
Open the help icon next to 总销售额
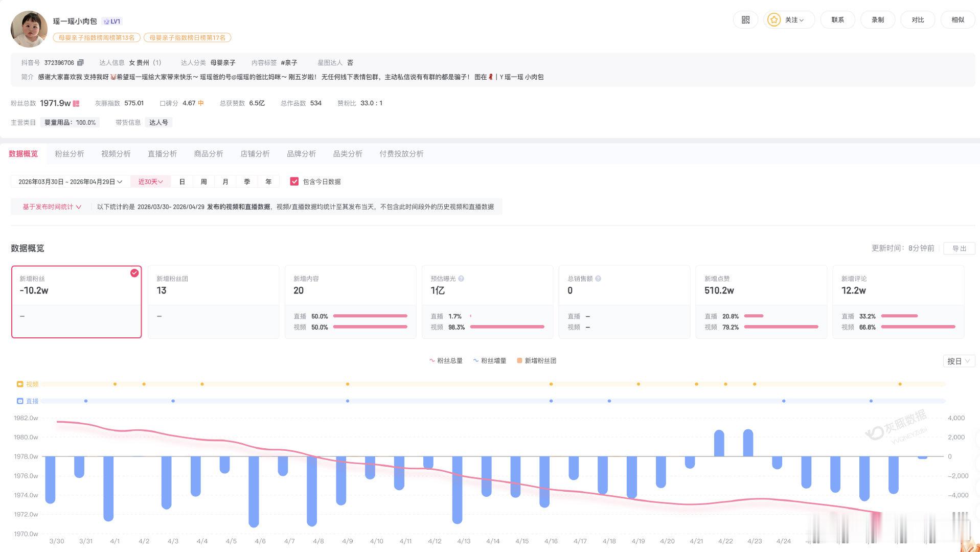pyautogui.click(x=598, y=279)
